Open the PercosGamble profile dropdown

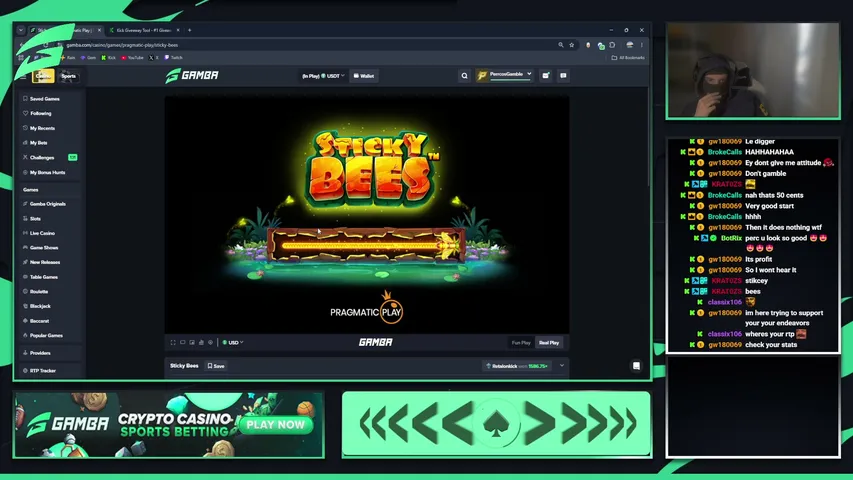(505, 76)
